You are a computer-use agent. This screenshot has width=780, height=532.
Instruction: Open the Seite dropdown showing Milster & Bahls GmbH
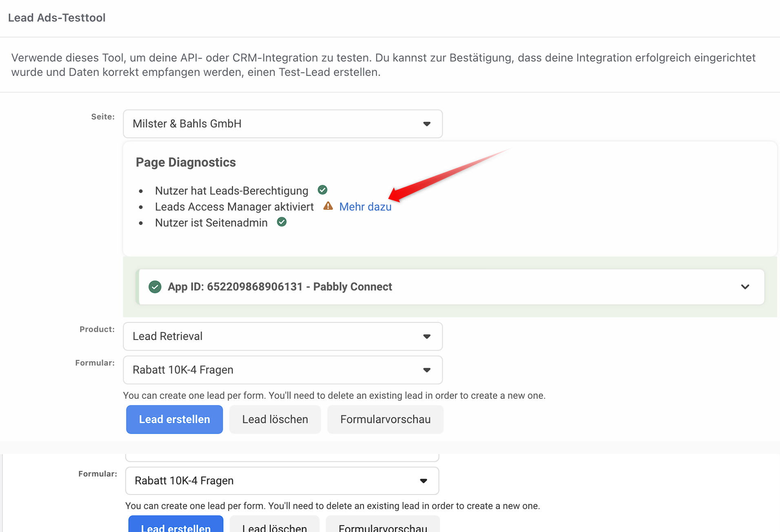(x=283, y=124)
